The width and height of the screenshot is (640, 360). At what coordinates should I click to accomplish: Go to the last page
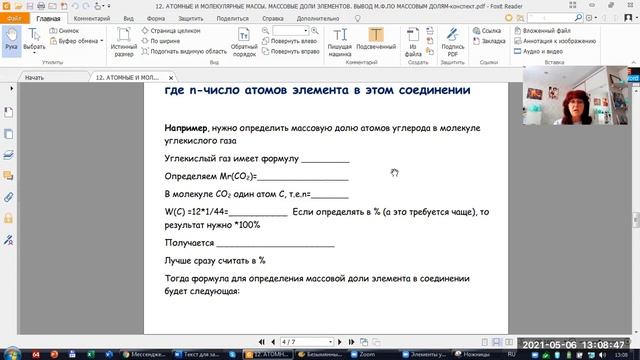(351, 342)
